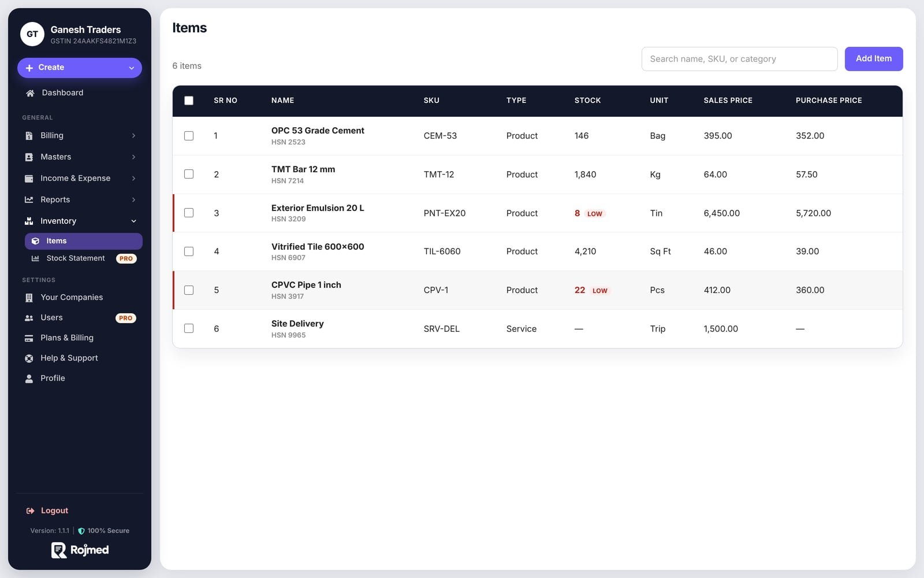Click the item search field

[739, 59]
